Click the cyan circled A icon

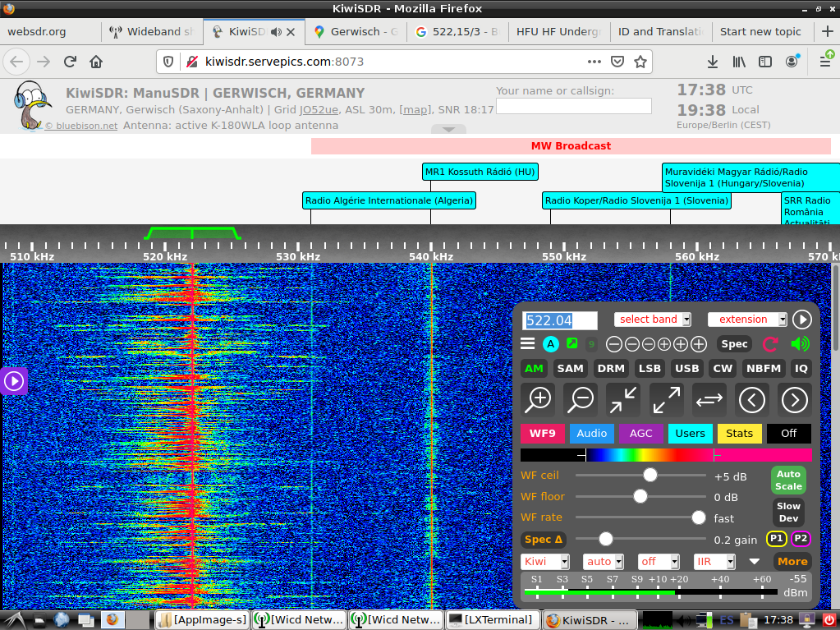(551, 344)
